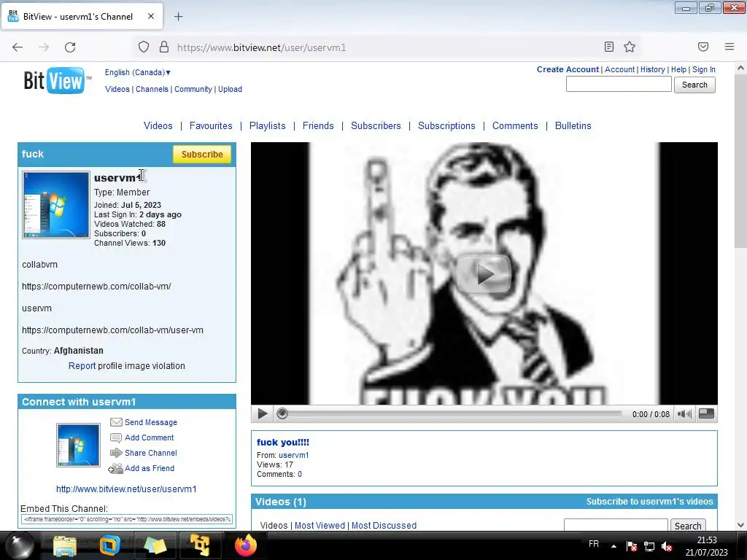
Task: Open the Account link in the header
Action: 620,69
